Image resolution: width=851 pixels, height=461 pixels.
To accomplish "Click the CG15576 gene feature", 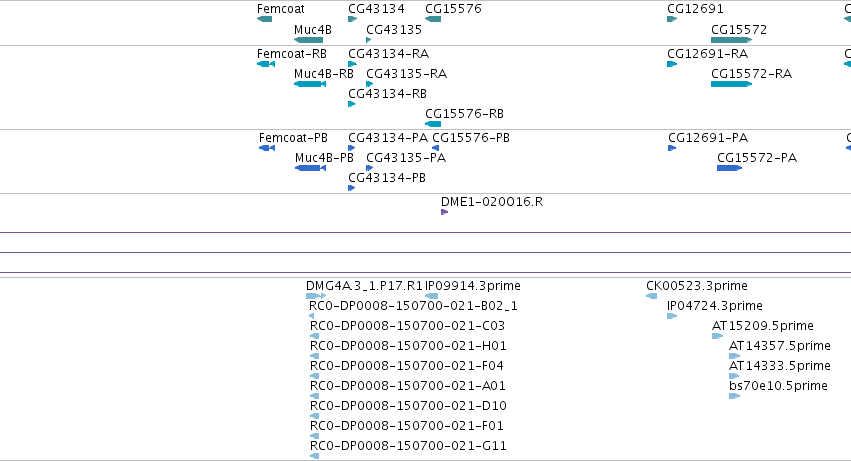I will pos(433,19).
